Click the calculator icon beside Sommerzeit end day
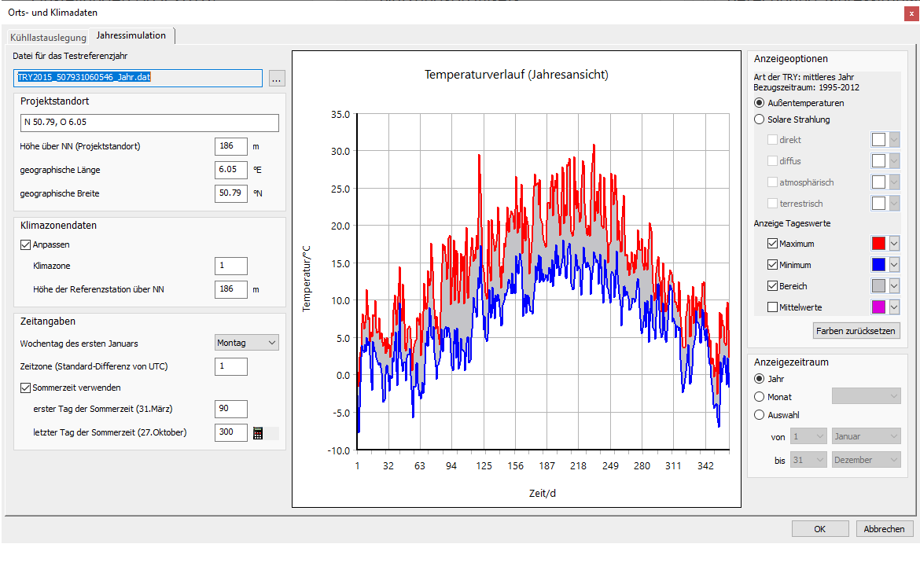Viewport: 920px width, 588px height. 258,432
